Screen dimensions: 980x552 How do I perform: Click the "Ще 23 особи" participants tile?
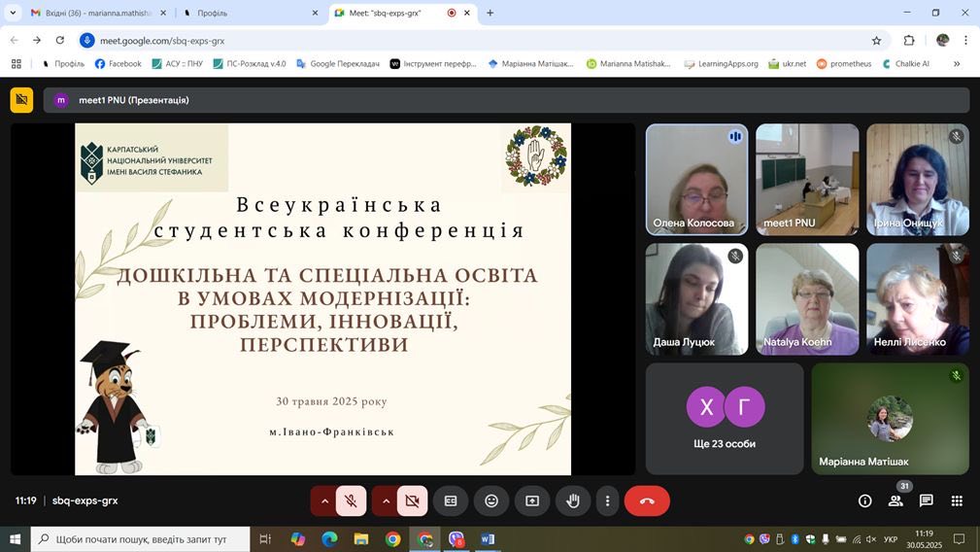[x=725, y=418]
